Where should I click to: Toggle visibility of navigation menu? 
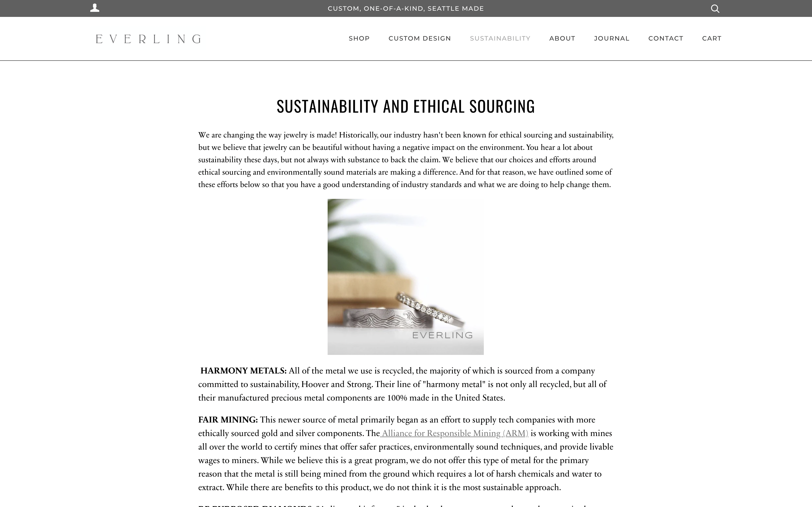point(95,8)
